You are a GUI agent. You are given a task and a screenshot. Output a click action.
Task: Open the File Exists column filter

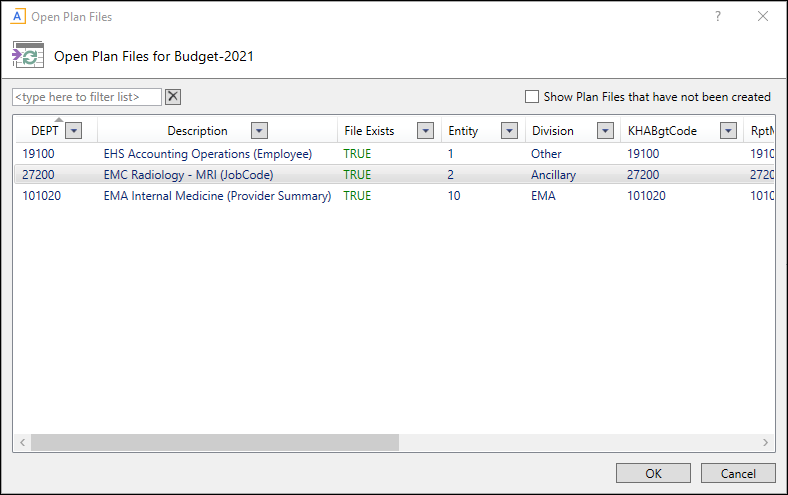pyautogui.click(x=425, y=131)
